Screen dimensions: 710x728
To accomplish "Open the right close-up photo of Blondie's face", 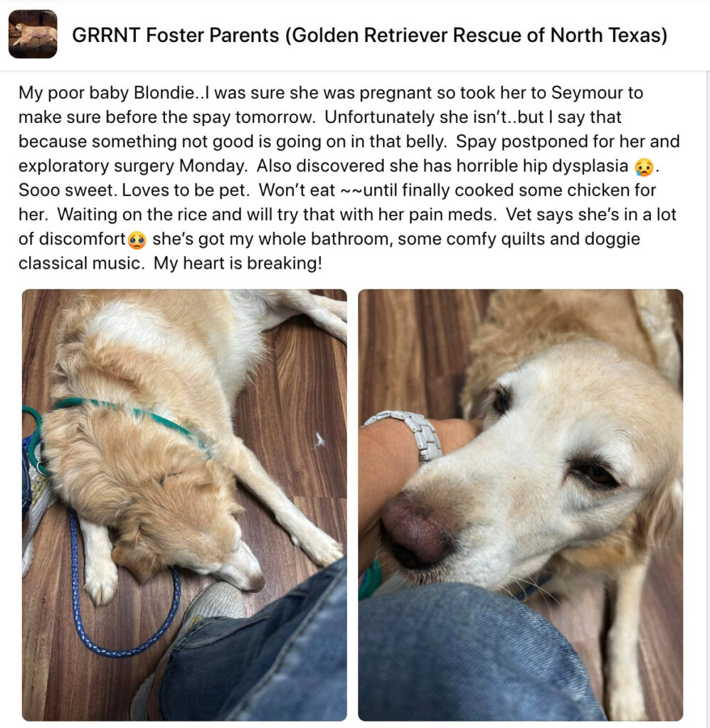I will click(x=521, y=505).
